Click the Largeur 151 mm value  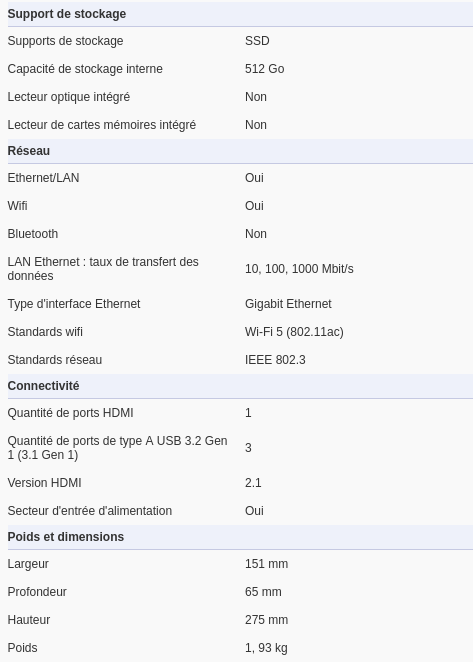point(266,564)
